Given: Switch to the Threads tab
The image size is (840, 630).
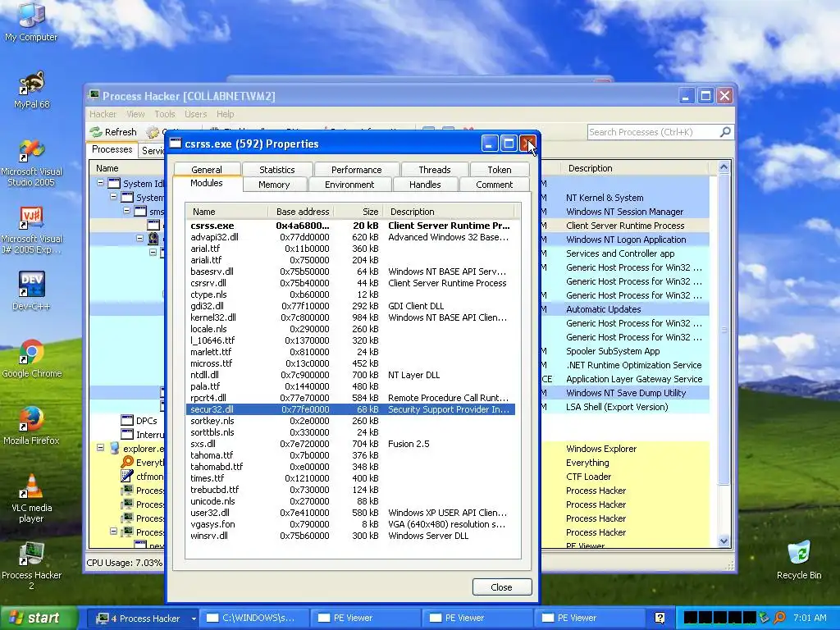Looking at the screenshot, I should (435, 170).
